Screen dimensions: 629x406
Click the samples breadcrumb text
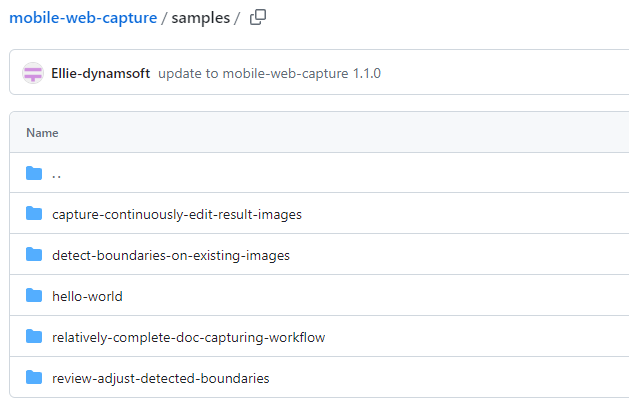tap(200, 17)
